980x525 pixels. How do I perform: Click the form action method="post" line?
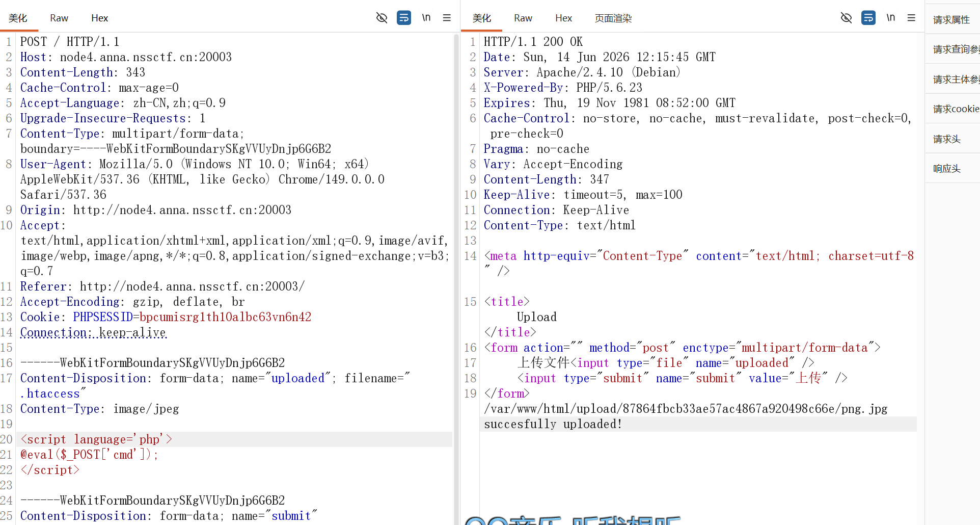click(x=683, y=348)
